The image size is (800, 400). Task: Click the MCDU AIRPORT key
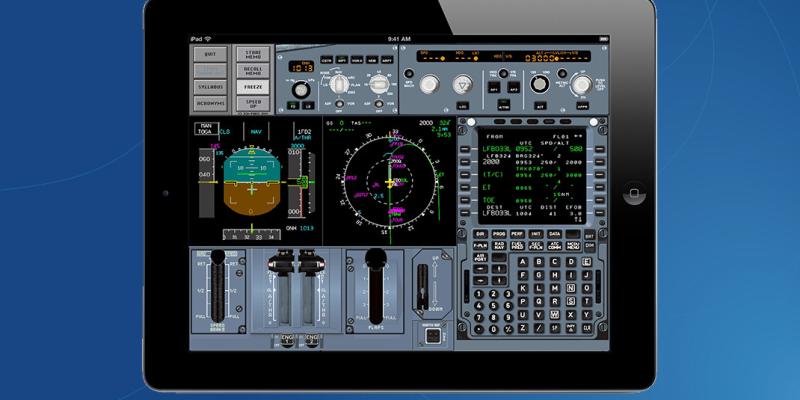click(481, 257)
